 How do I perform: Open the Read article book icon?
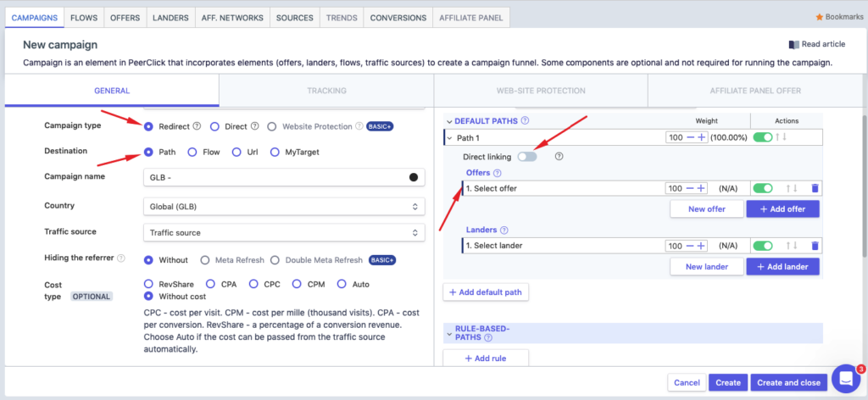point(793,45)
